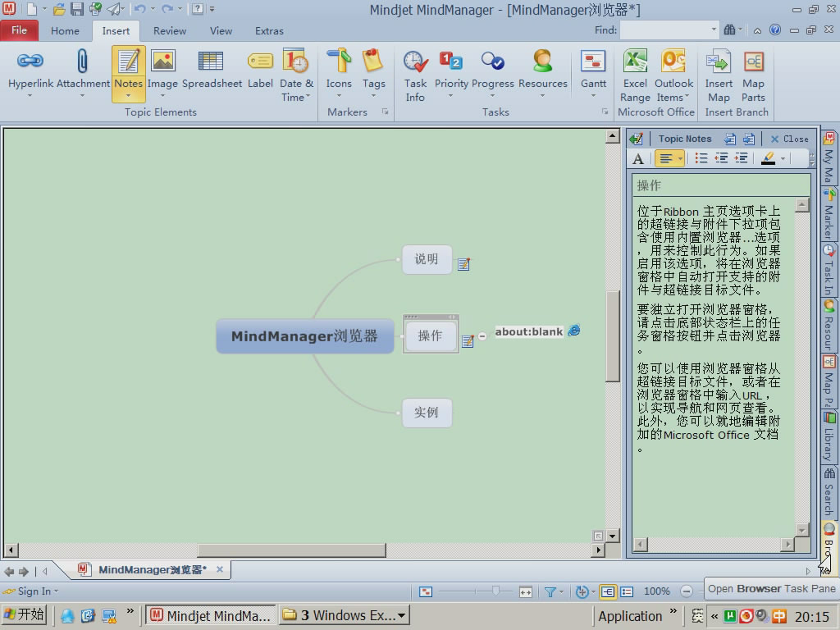Click the filter funnel in status bar
Screen dimensions: 840x630
pos(550,591)
